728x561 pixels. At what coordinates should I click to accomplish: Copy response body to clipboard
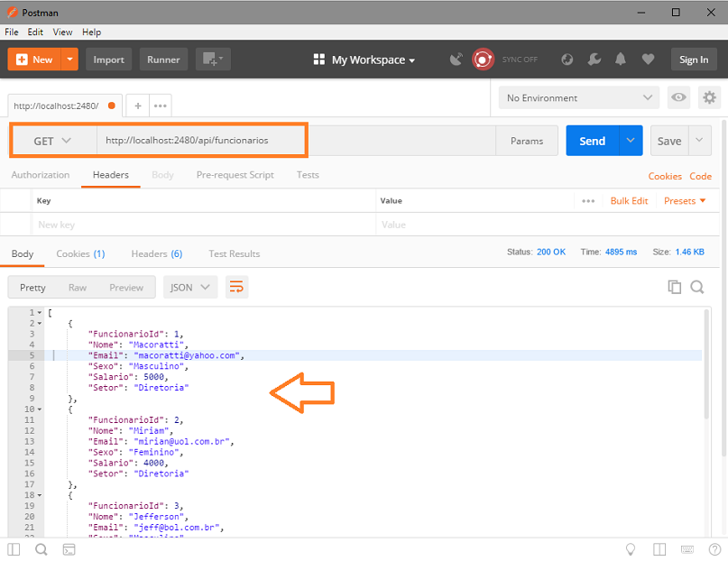[675, 287]
